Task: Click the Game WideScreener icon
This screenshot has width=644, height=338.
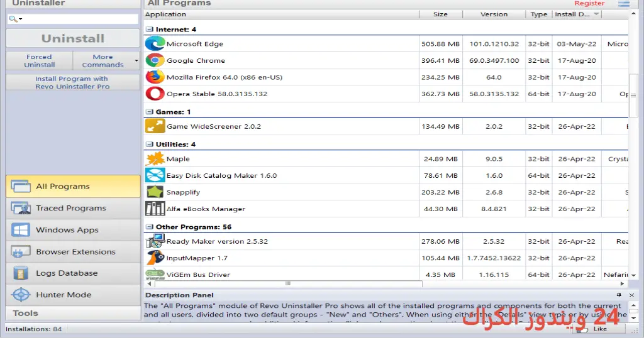Action: [x=155, y=126]
